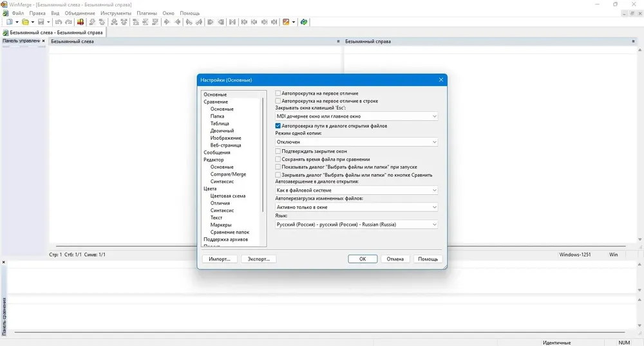Click Copy left and advance toolbar icon
This screenshot has width=644, height=346.
[x=199, y=22]
